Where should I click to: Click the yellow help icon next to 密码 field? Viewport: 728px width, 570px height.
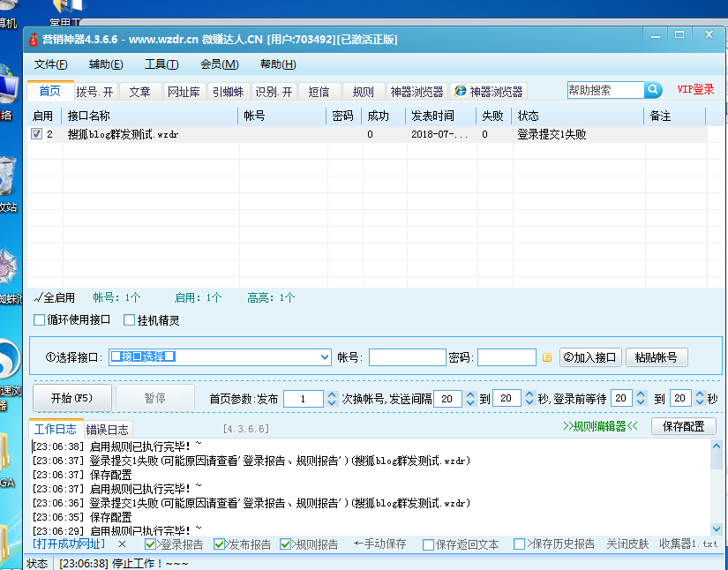point(546,357)
